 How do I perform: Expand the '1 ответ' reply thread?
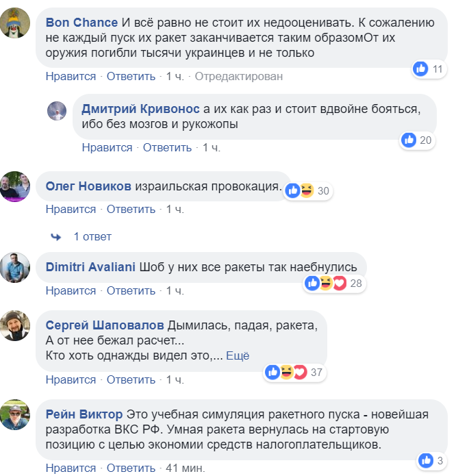(x=92, y=237)
